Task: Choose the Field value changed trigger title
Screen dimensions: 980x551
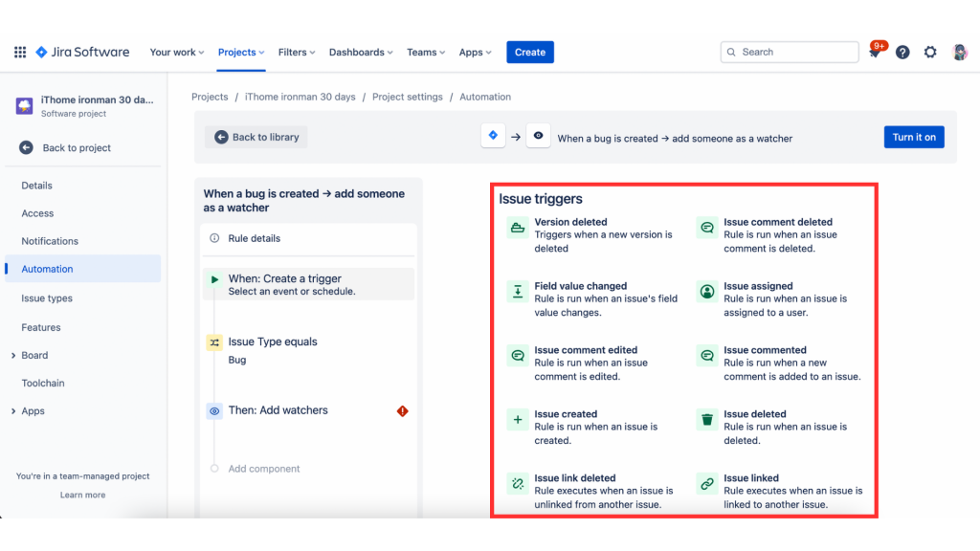Action: [581, 286]
